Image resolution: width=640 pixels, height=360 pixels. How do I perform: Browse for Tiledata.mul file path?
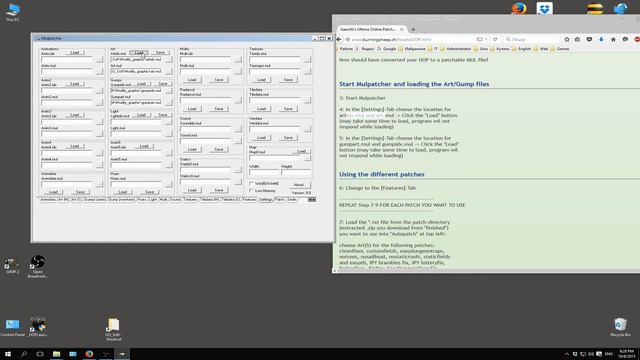(307, 100)
